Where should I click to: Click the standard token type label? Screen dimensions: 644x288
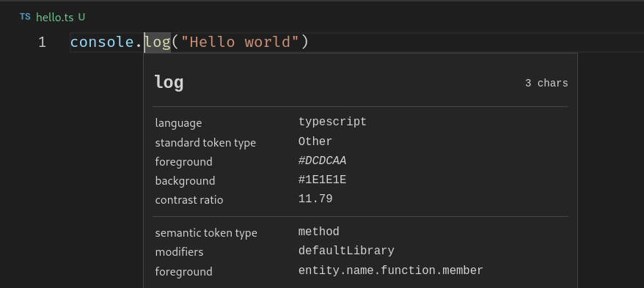(x=205, y=143)
